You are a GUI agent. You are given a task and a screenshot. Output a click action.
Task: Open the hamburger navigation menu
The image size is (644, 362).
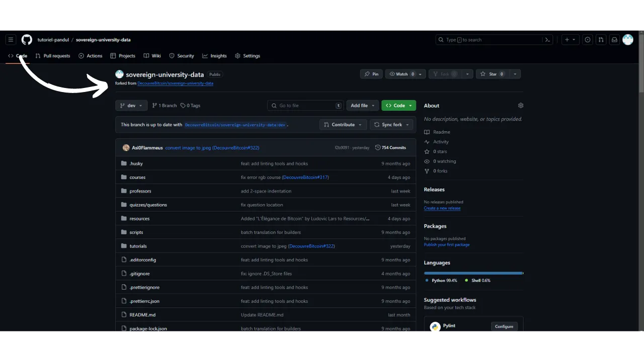tap(11, 40)
